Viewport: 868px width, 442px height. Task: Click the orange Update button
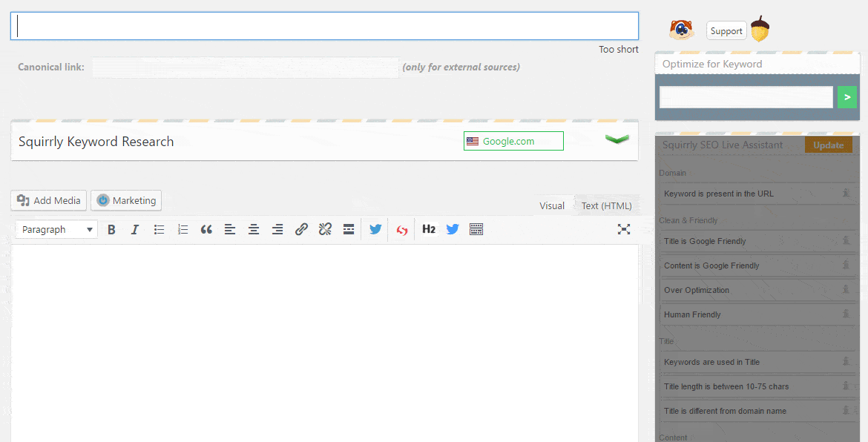(x=828, y=145)
